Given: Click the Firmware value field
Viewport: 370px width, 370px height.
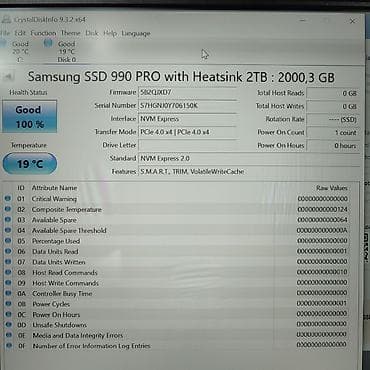Looking at the screenshot, I should click(187, 92).
